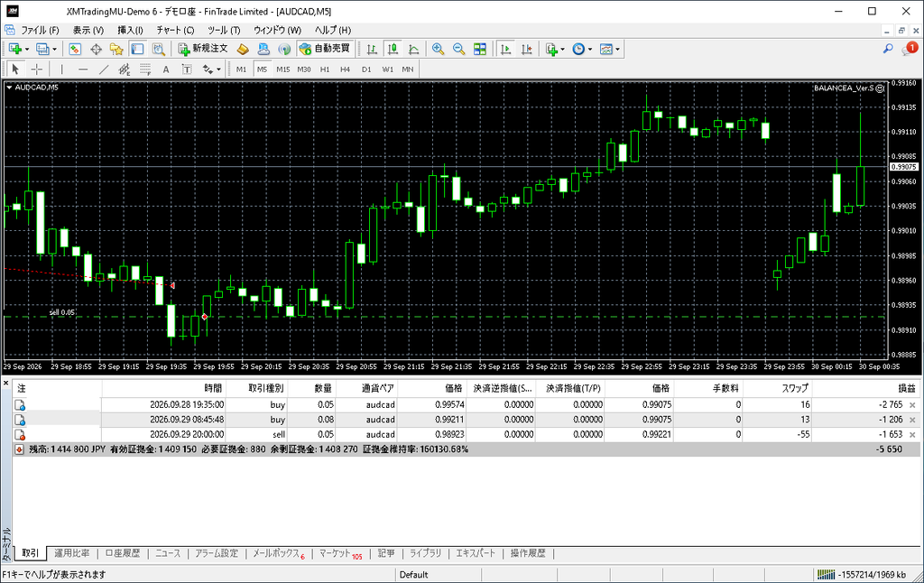924x583 pixels.
Task: Select the vertical line drawing tool
Action: point(62,69)
